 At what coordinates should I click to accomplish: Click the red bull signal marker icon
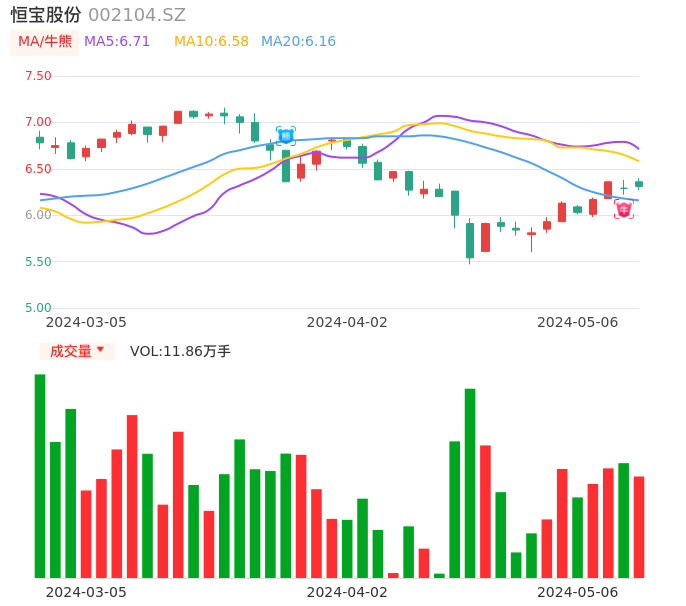point(623,209)
